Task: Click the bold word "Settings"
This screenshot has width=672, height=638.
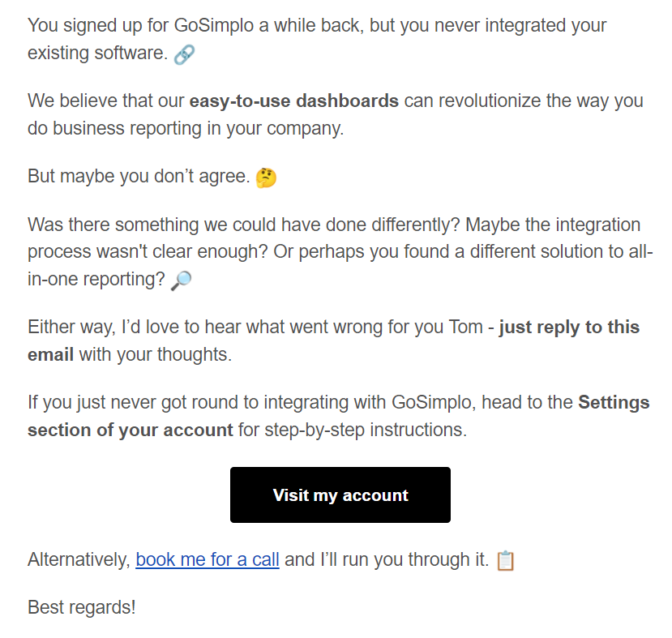Action: click(x=614, y=402)
